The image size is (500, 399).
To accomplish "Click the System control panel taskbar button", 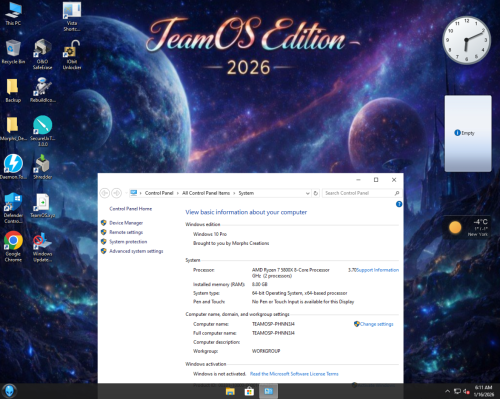I will coord(268,391).
